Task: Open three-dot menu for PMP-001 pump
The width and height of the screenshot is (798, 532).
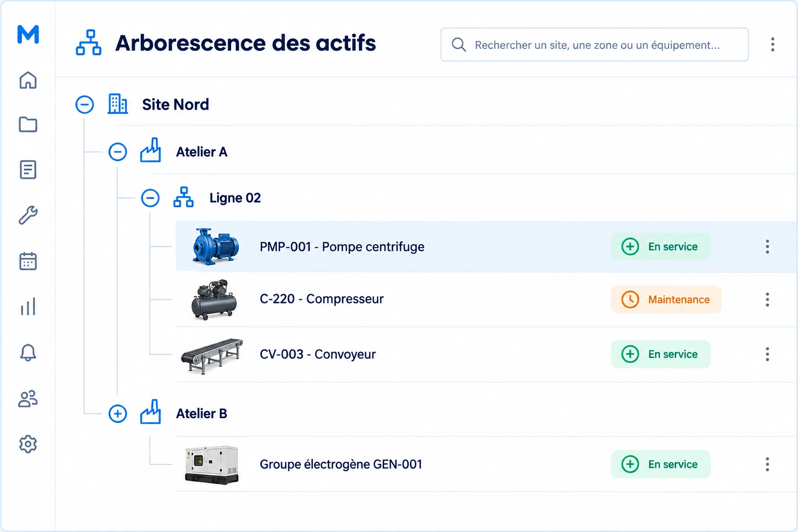Action: (767, 247)
